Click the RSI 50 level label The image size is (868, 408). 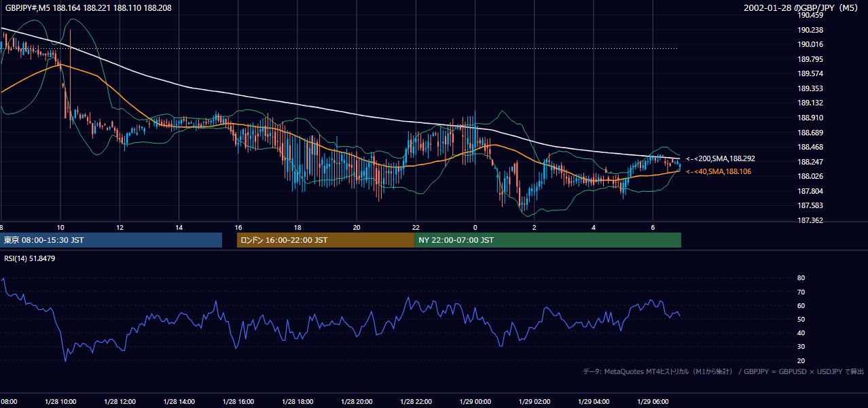(x=801, y=319)
